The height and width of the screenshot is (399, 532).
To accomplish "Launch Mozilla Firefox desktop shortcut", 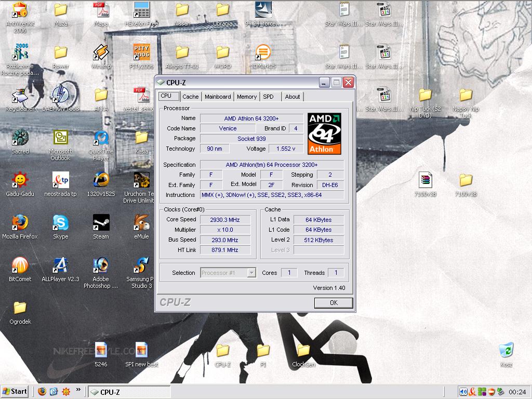I will [x=20, y=227].
